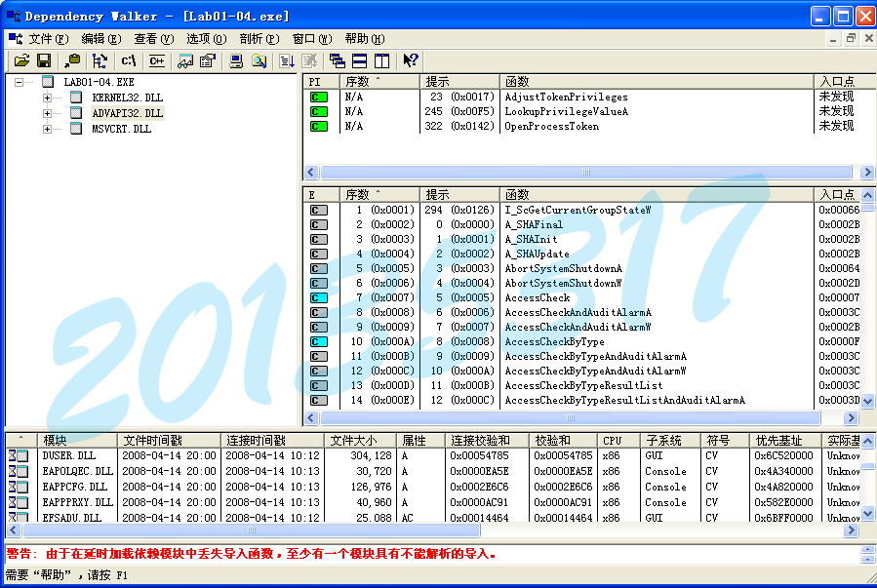The height and width of the screenshot is (588, 877).
Task: Activate context help with the arrow-question icon
Action: pyautogui.click(x=410, y=60)
